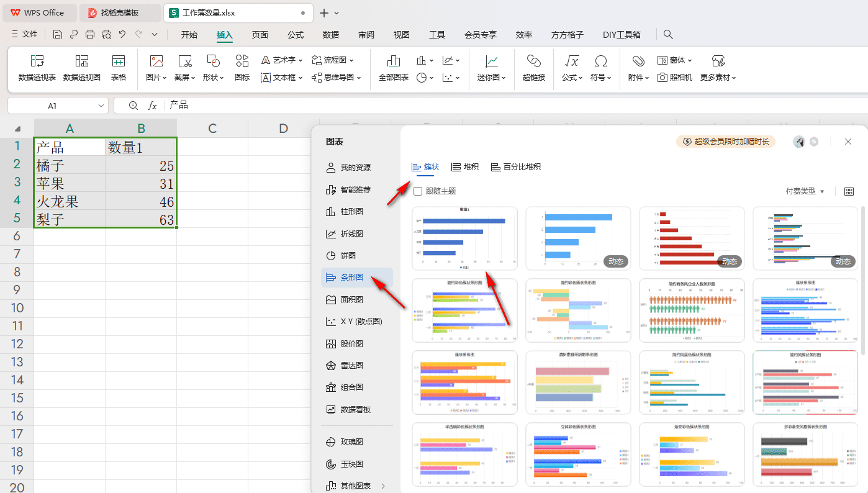The height and width of the screenshot is (493, 868).
Task: Select the 简约商务风企业人数条形图 thumbnail
Action: 692,310
